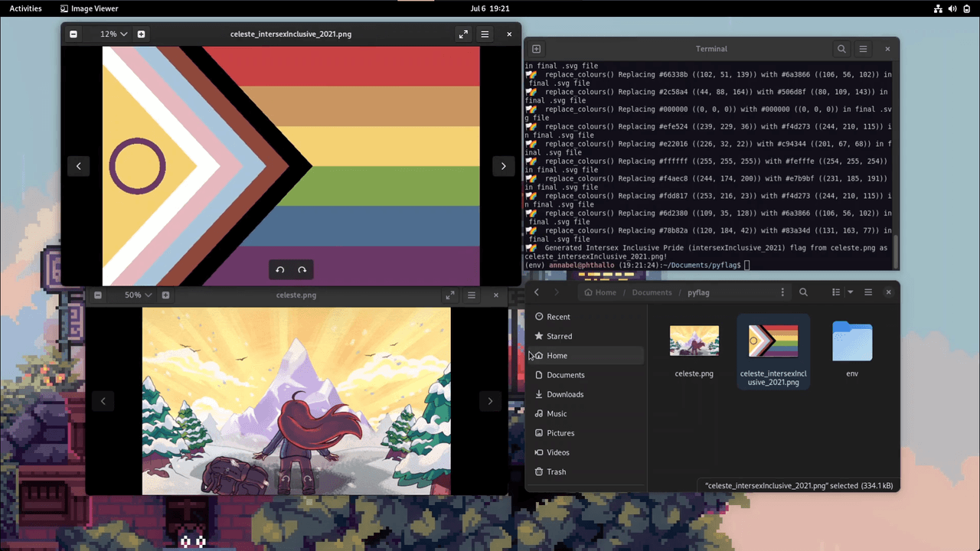Open a new tab in Terminal

tap(537, 49)
